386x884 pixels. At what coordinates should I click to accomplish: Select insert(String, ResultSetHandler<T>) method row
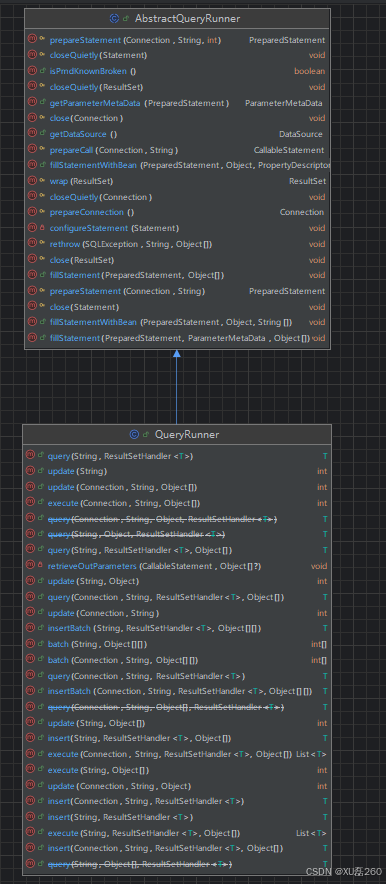click(121, 817)
